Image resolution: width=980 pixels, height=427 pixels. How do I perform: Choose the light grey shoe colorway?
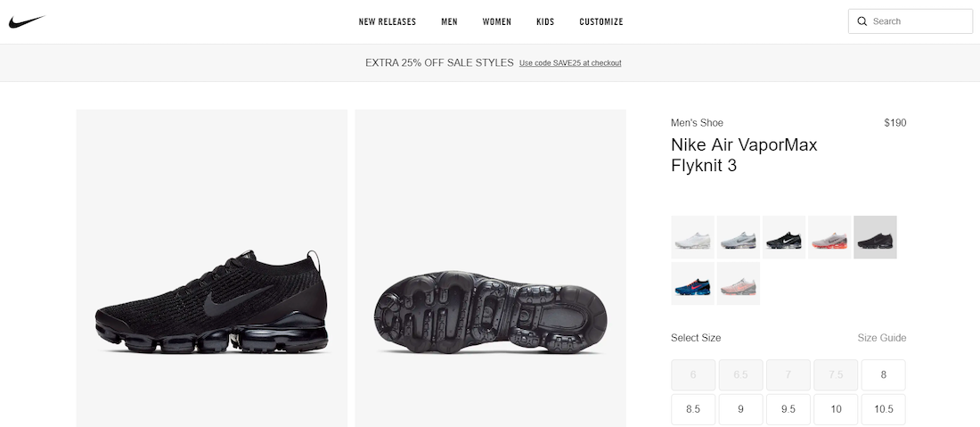pos(739,237)
